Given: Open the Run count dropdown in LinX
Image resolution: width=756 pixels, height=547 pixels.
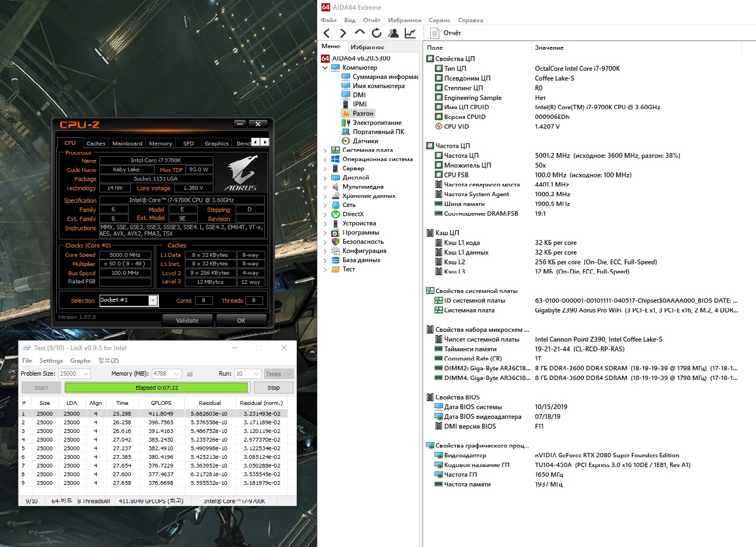Looking at the screenshot, I should [256, 373].
